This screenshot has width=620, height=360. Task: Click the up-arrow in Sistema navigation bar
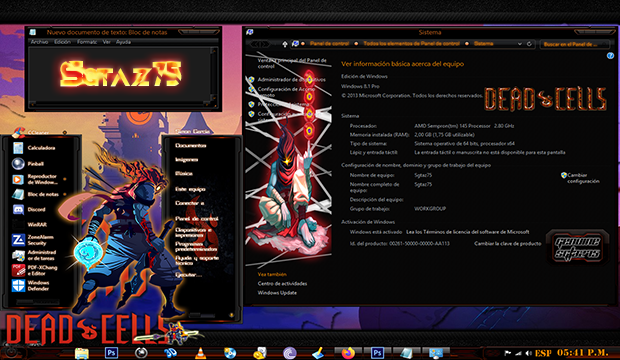pos(284,44)
